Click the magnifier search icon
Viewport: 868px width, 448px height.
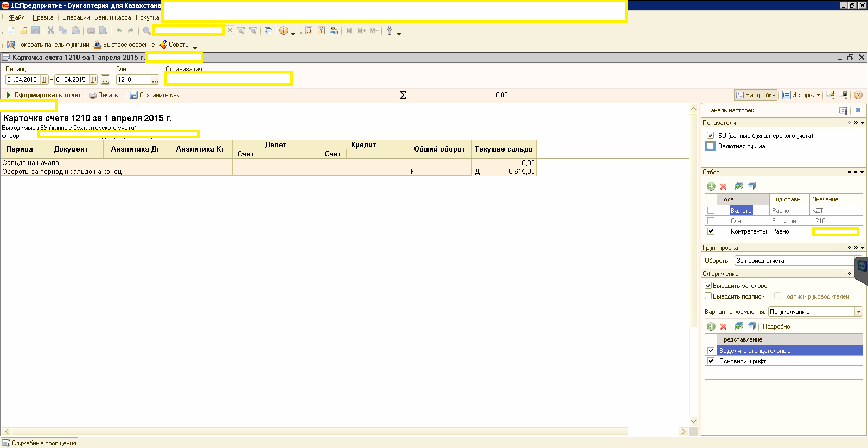pyautogui.click(x=146, y=30)
